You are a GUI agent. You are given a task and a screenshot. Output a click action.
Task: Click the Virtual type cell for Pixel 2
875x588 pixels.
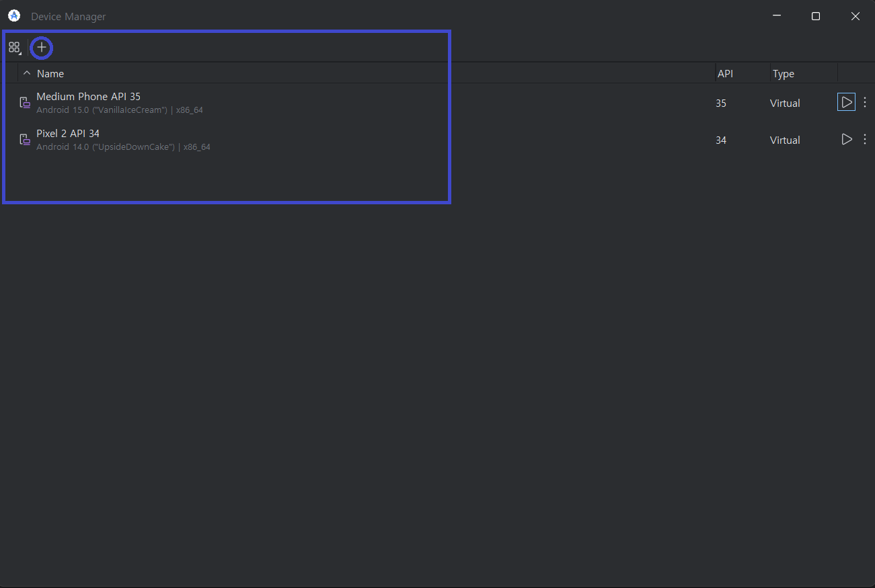click(785, 140)
